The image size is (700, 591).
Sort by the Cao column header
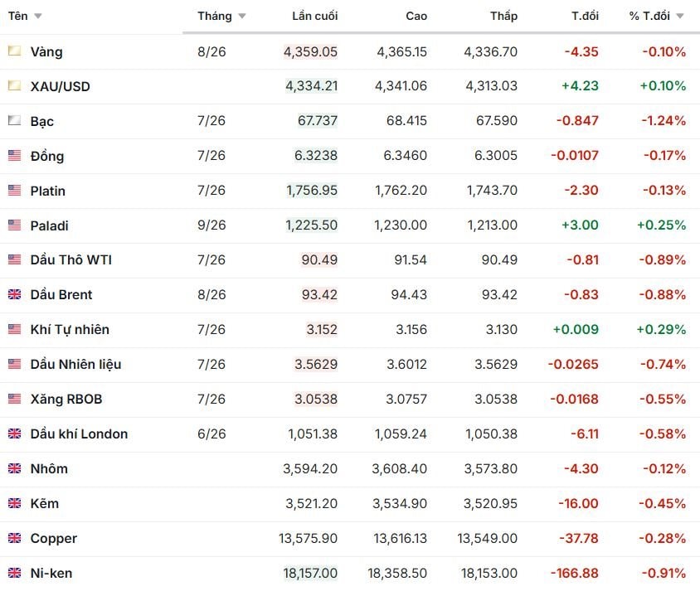[x=416, y=16]
